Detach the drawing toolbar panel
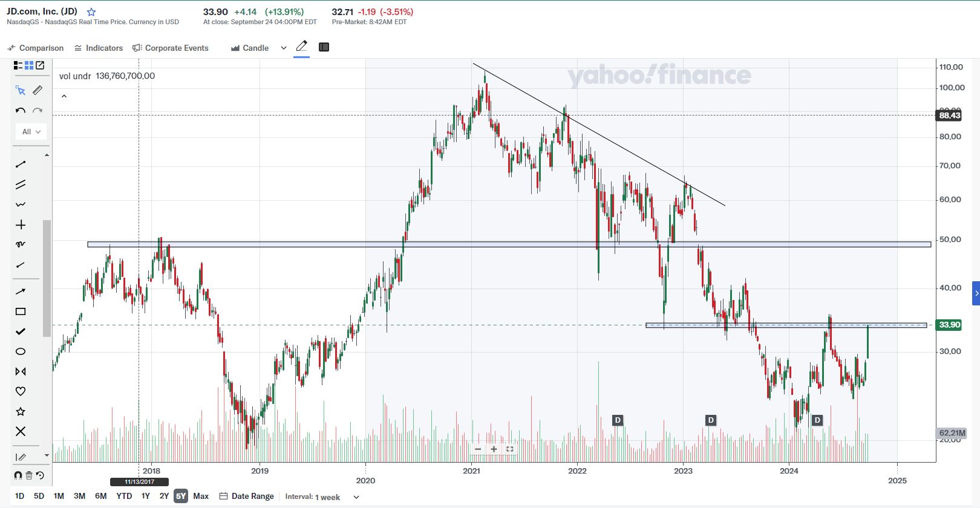980x508 pixels. [40, 65]
